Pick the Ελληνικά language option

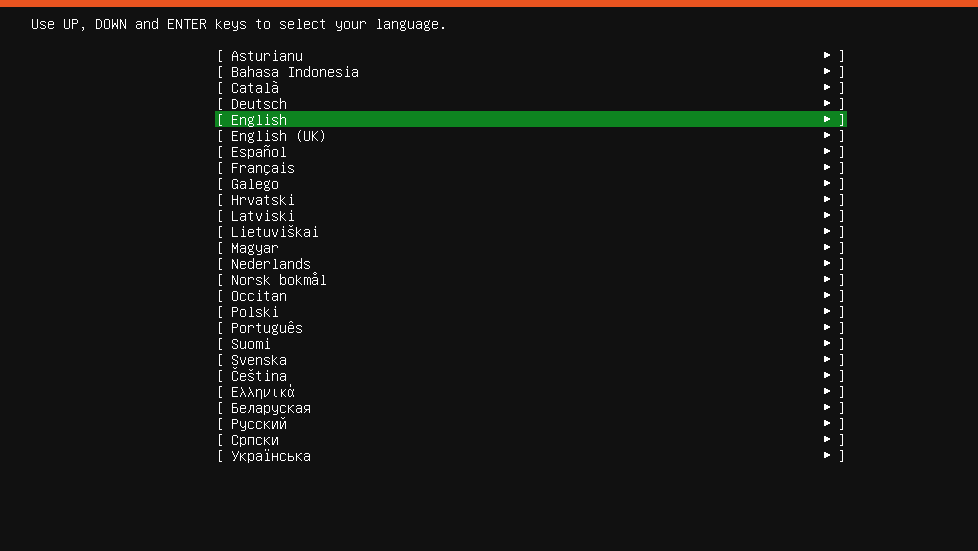[531, 391]
